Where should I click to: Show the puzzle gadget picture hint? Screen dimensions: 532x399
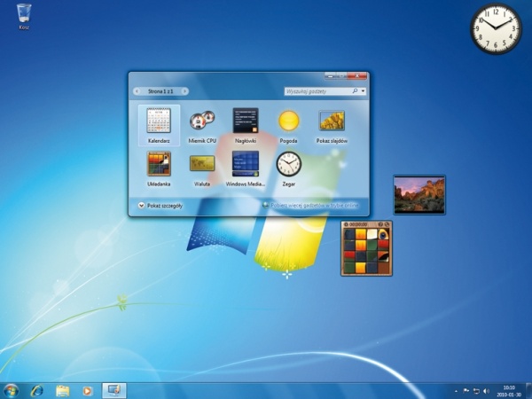tap(380, 224)
